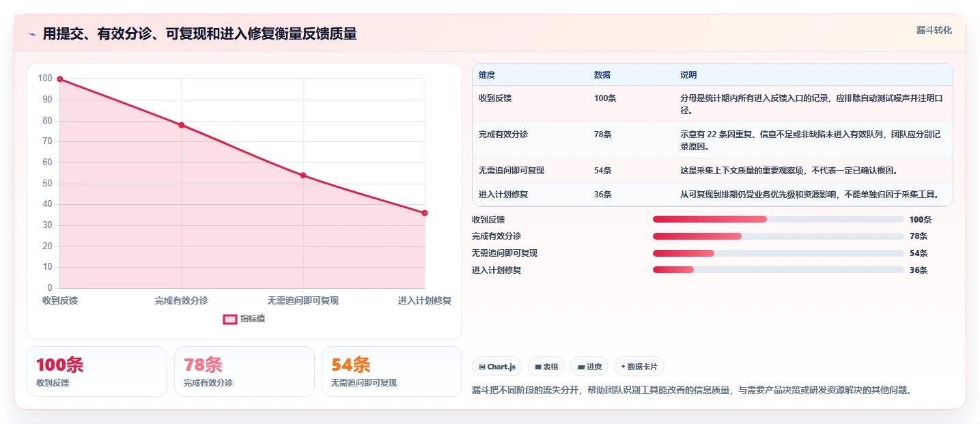Image resolution: width=980 pixels, height=424 pixels.
Task: Click the 完成有效分诊 cell in the table
Action: point(503,135)
